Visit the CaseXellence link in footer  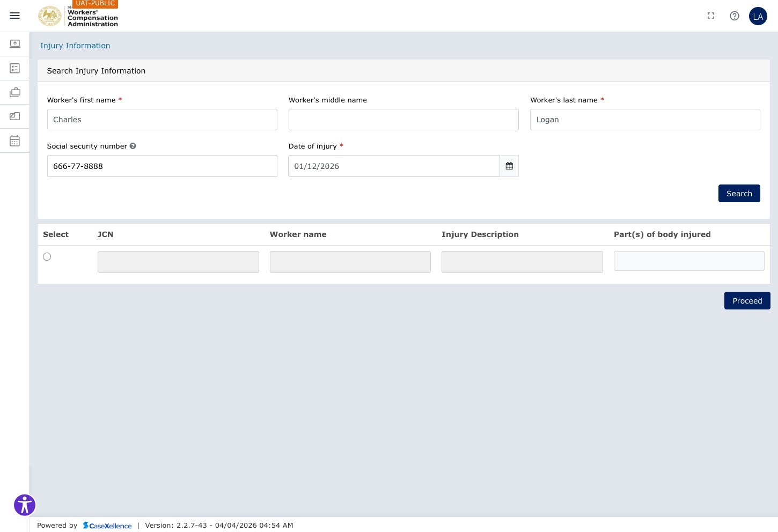tap(107, 526)
